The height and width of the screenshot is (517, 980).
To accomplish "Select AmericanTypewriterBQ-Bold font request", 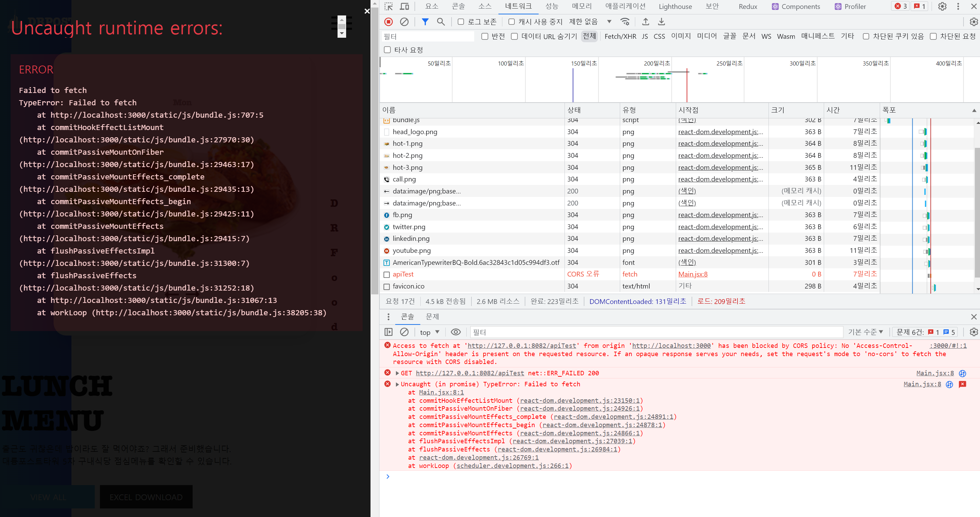I will coord(630,263).
